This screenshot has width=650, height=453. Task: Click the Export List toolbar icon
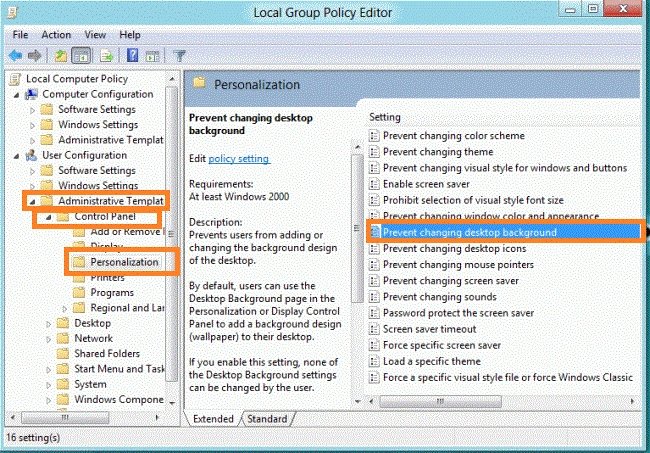(107, 56)
